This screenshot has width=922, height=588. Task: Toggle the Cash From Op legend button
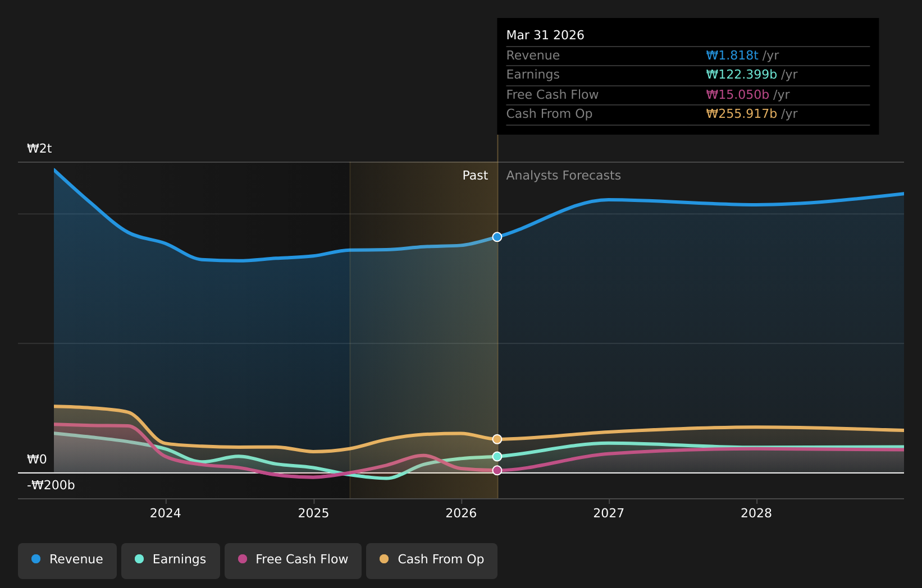point(432,561)
